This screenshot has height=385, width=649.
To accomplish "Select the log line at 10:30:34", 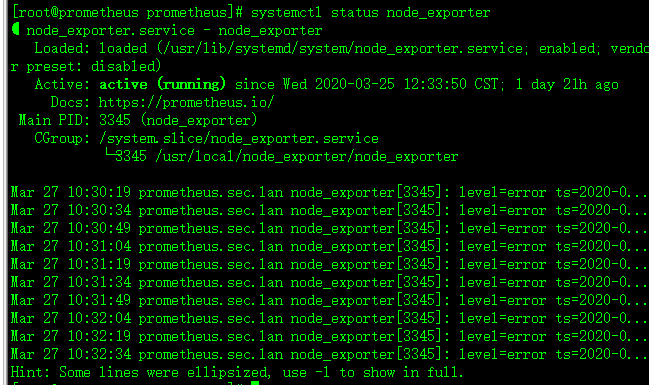I will coord(329,210).
